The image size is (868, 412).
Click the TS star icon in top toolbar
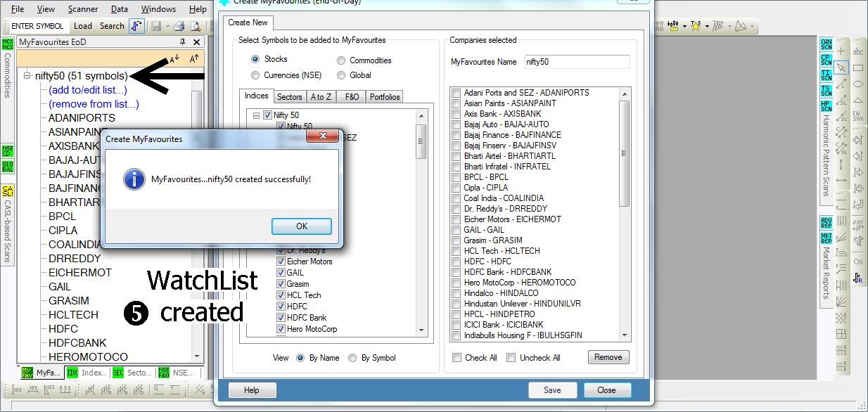coord(696,26)
